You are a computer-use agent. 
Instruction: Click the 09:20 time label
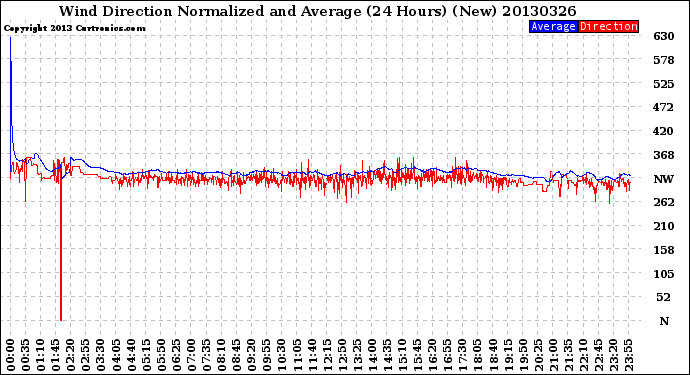(x=252, y=355)
